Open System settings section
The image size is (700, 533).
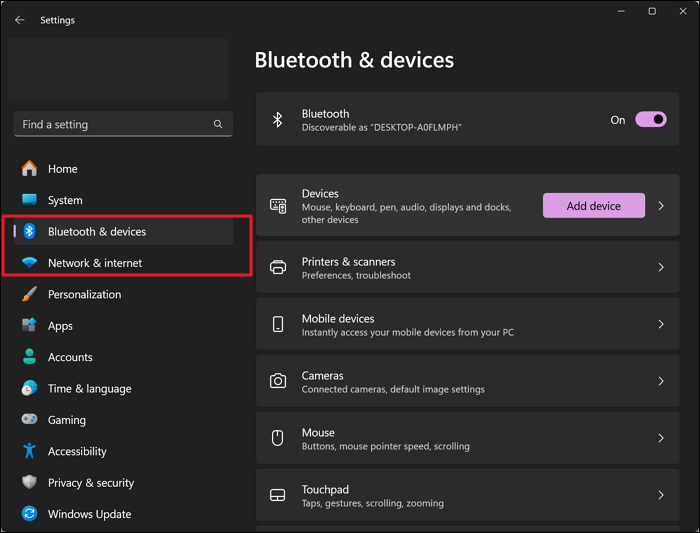pyautogui.click(x=123, y=200)
